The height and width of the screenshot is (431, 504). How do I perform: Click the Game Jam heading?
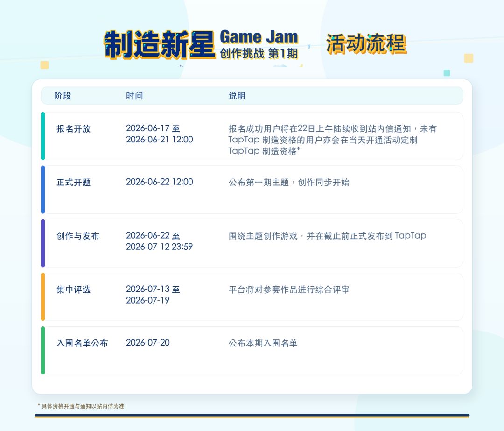(x=259, y=37)
